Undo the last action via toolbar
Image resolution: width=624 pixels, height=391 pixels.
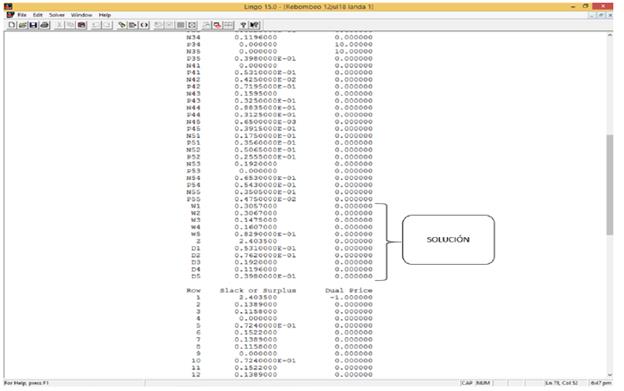click(x=96, y=25)
